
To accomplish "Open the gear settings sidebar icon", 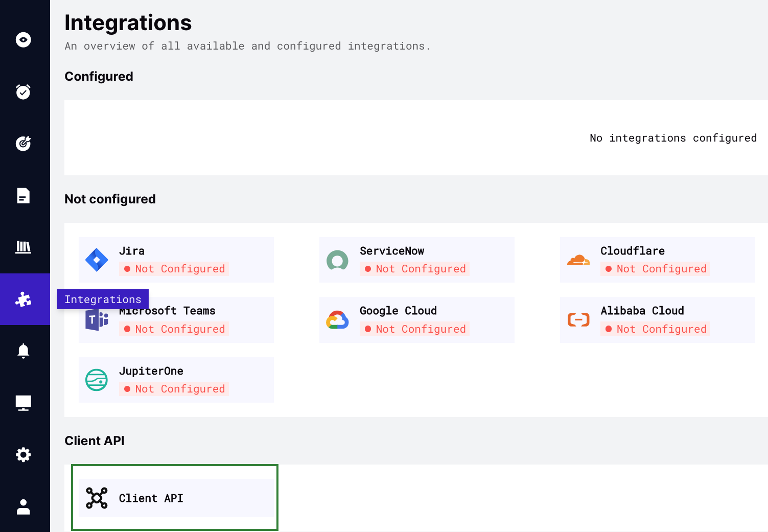I will [24, 455].
